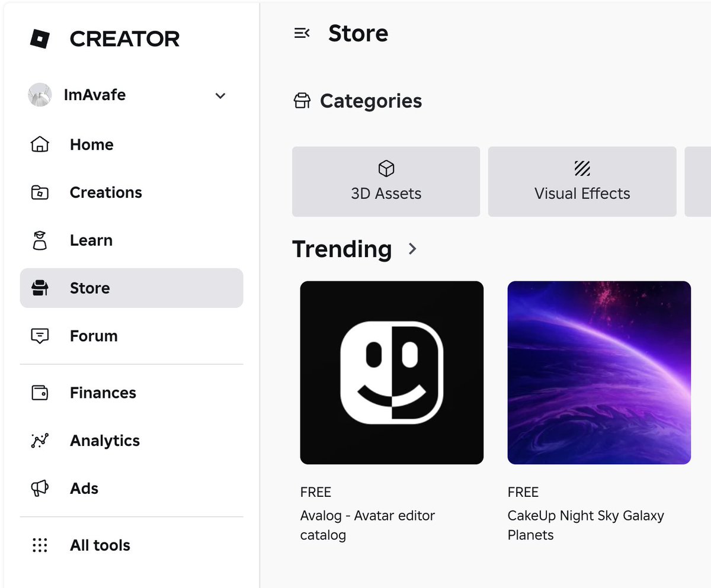
Task: Open the CakeUp purple planet thumbnail
Action: 599,372
